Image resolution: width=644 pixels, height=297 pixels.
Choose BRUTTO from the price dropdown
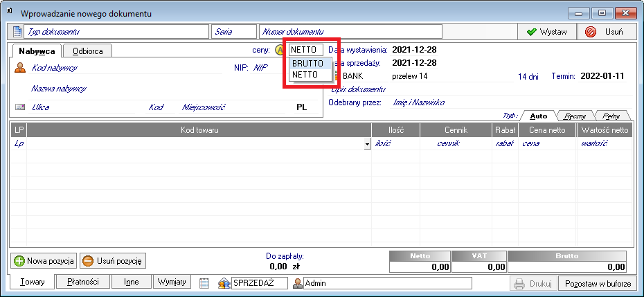(308, 63)
